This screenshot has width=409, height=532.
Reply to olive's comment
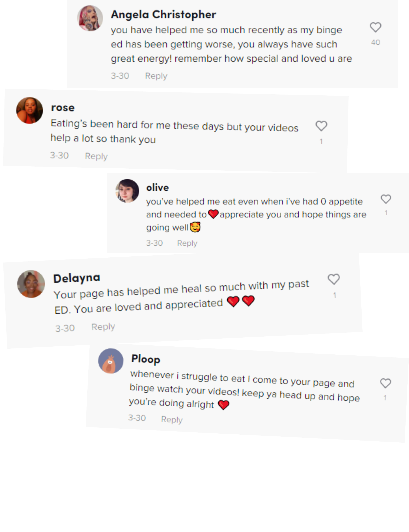click(x=187, y=243)
